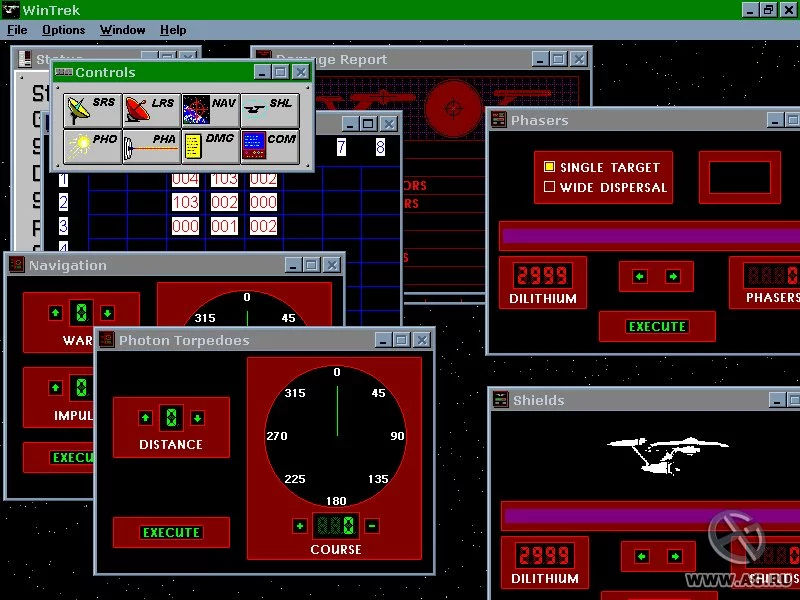800x600 pixels.
Task: Click the Shields purple energy bar
Action: coord(652,516)
